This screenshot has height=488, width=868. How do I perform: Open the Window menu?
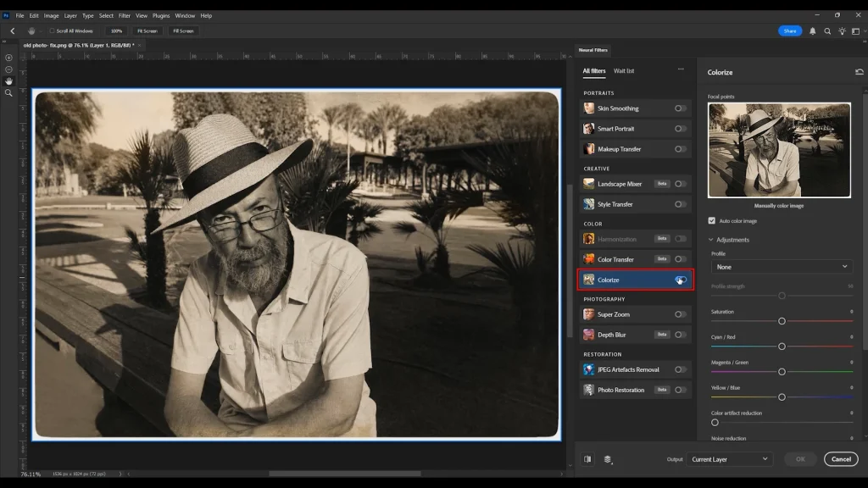pos(185,15)
